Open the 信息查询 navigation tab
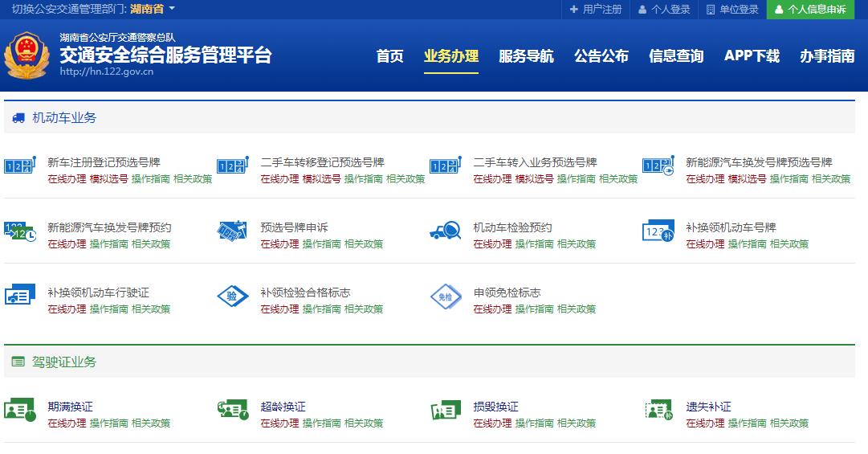The image size is (868, 454). pyautogui.click(x=676, y=56)
